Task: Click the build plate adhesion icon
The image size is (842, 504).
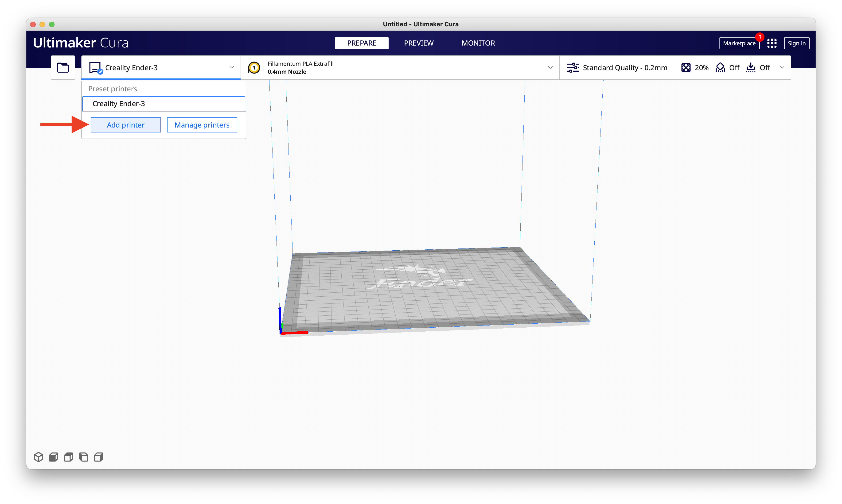Action: [x=751, y=68]
